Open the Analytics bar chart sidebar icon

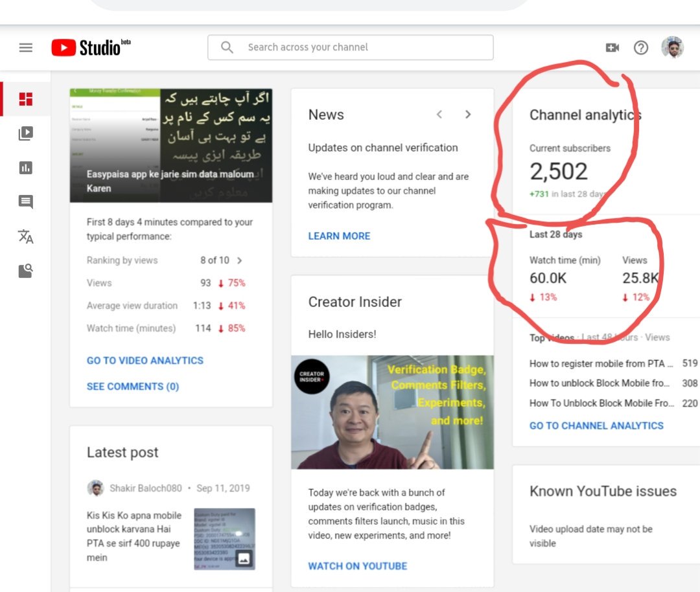tap(26, 168)
